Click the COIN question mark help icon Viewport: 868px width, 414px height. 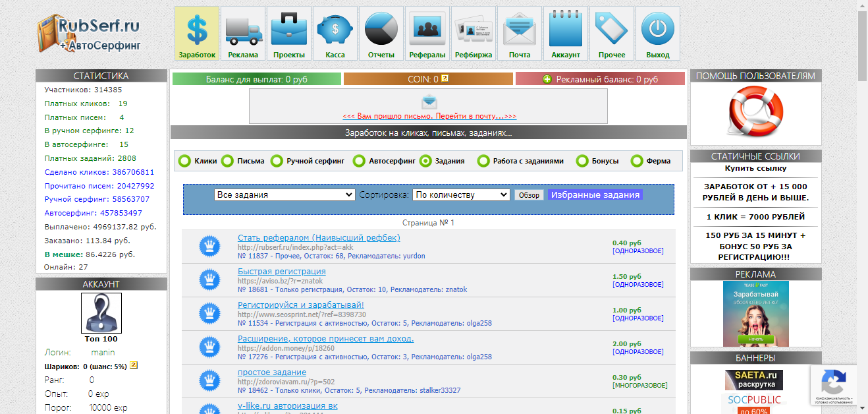pos(445,78)
